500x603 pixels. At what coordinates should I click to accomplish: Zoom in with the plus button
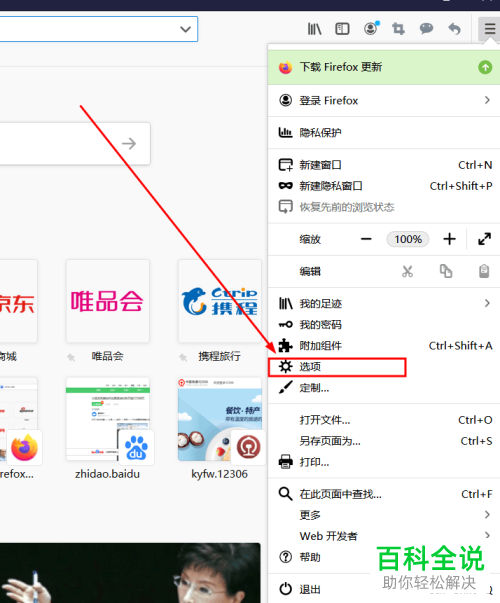449,239
